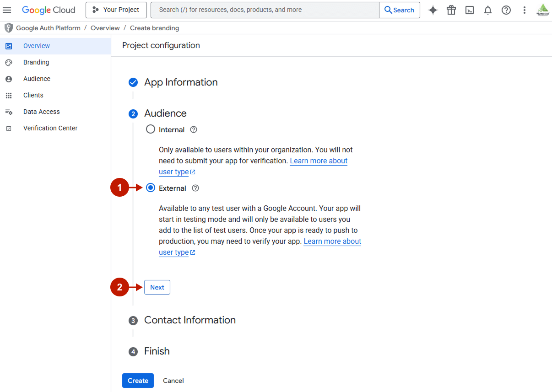This screenshot has width=552, height=392.
Task: Click the Branding palette icon in sidebar
Action: (x=9, y=62)
